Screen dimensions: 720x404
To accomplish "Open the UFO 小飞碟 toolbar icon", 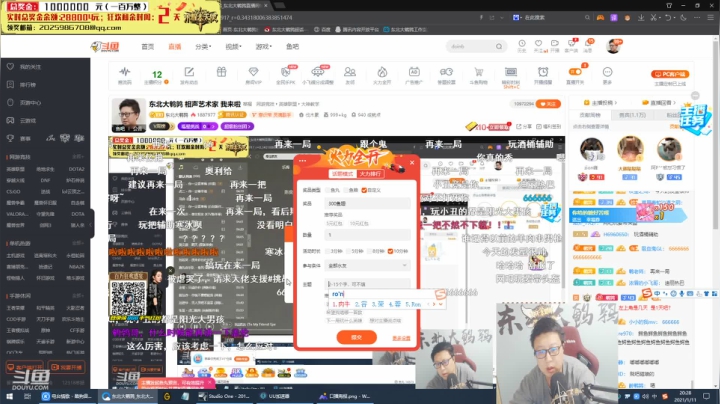I will [318, 72].
